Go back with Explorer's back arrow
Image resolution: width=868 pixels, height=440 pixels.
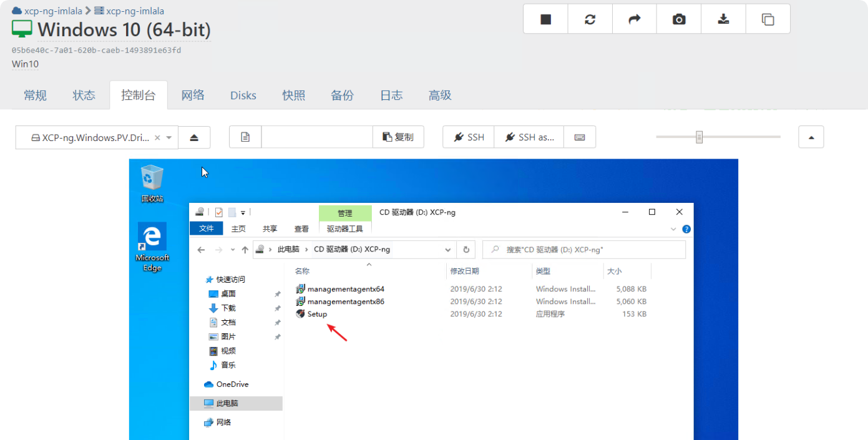coord(201,250)
